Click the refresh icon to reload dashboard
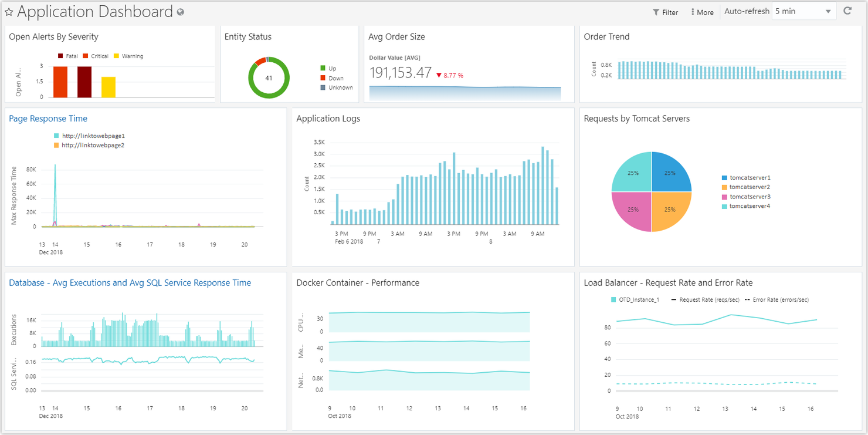This screenshot has width=868, height=435. pyautogui.click(x=849, y=11)
